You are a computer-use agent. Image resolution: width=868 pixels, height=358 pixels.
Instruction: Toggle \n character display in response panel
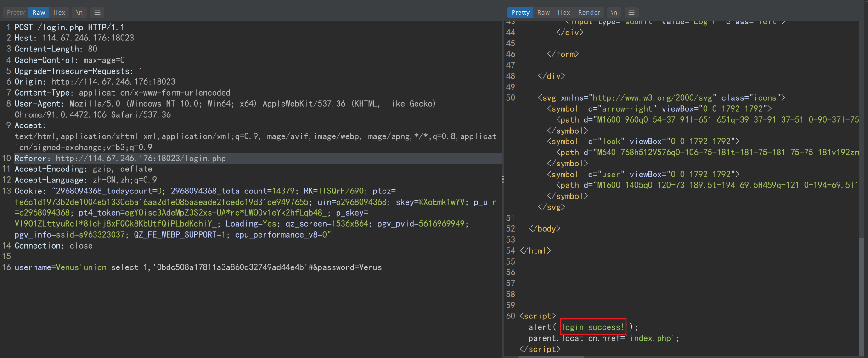(614, 12)
